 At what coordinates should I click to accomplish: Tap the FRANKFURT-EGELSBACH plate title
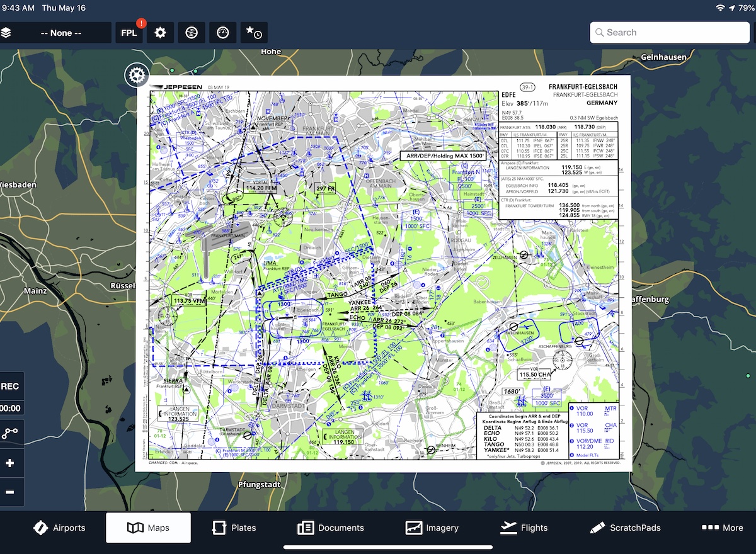[583, 87]
